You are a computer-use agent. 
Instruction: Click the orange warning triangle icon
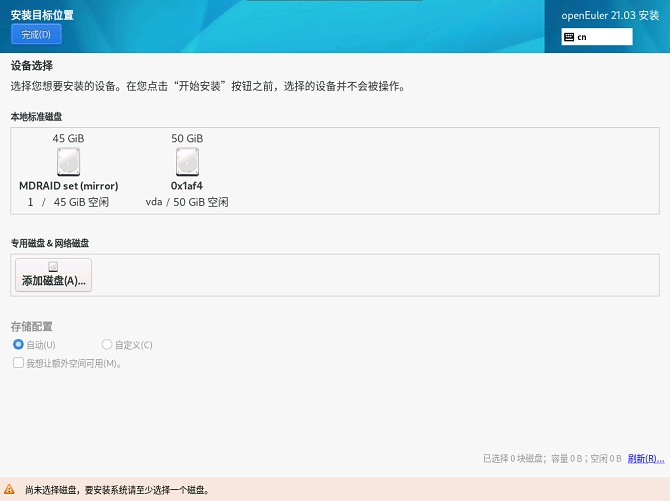tap(10, 490)
